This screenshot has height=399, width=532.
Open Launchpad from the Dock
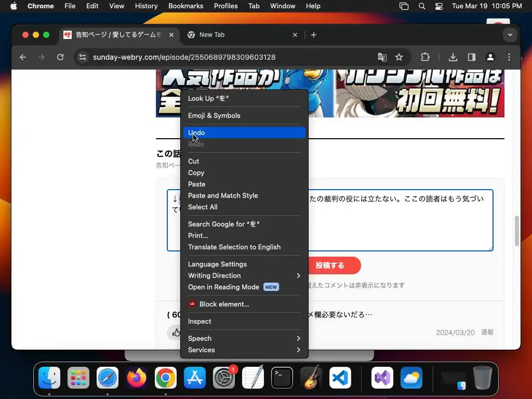pyautogui.click(x=78, y=378)
